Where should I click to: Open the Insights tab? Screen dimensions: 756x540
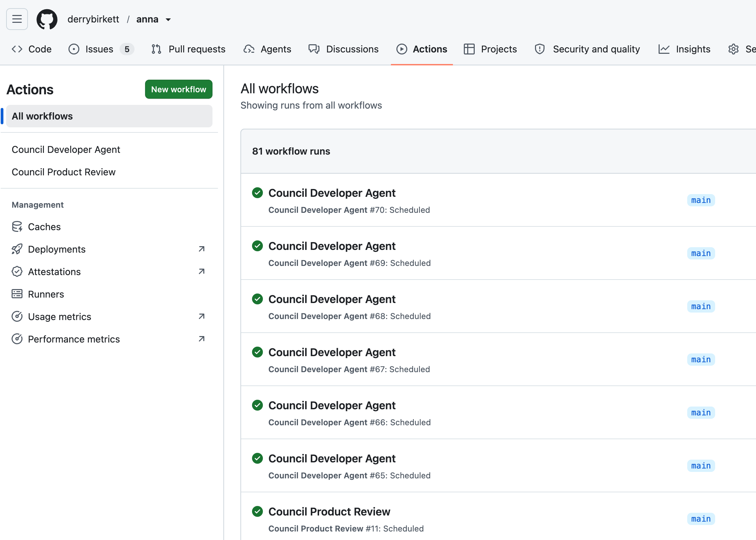pos(684,49)
